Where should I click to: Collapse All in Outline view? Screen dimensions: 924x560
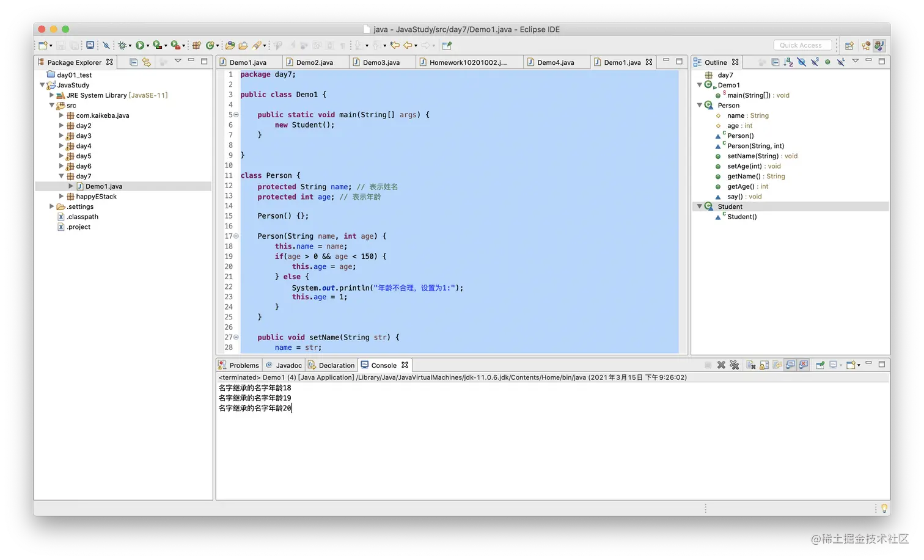(x=776, y=62)
